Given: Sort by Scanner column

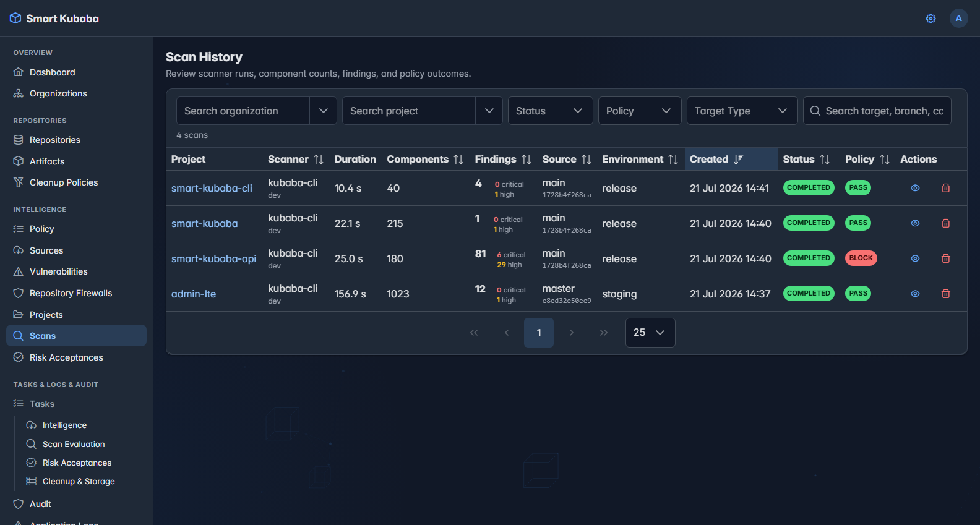Looking at the screenshot, I should click(x=319, y=160).
